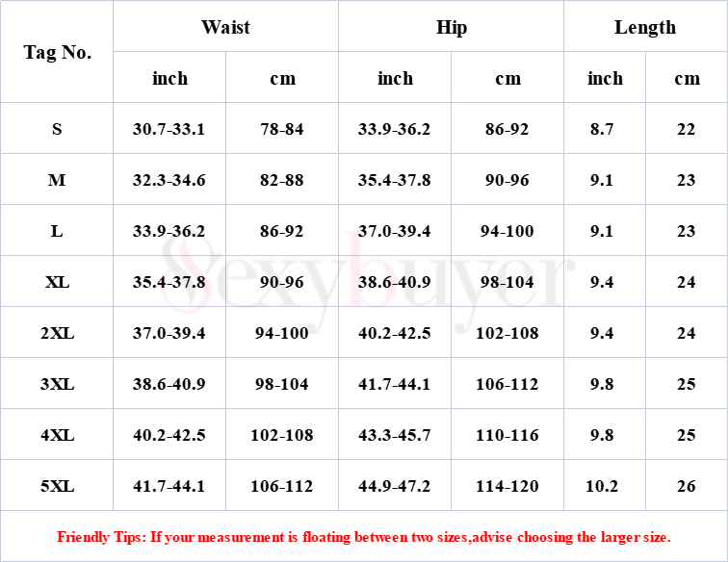Click the 5XL size row label
Screen dimensions: 728x562
57,486
